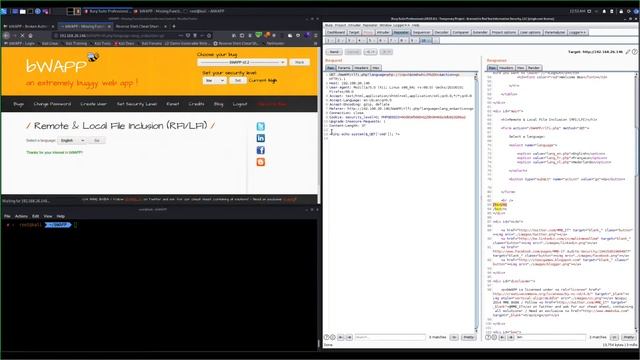Click the request search settings gear icon
The width and height of the screenshot is (640, 360).
333,337
